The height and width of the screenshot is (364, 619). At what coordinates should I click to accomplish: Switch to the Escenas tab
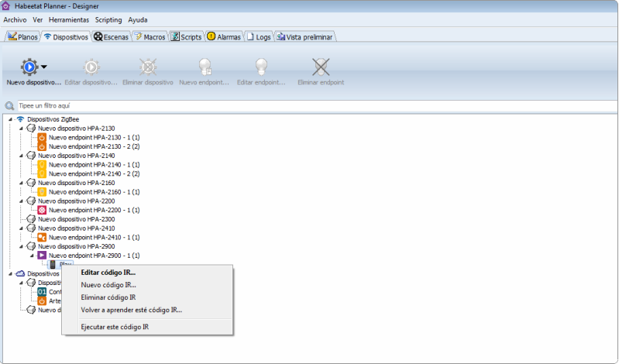pos(111,36)
